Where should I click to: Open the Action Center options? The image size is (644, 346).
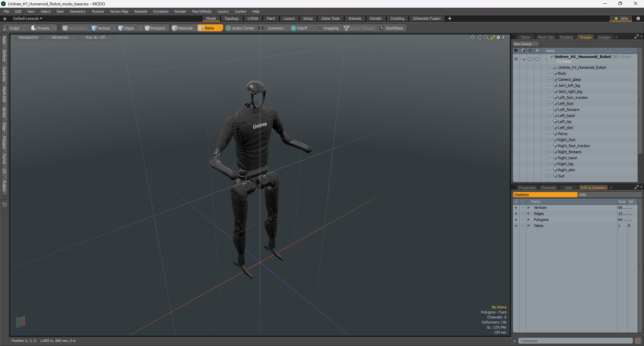click(x=240, y=28)
